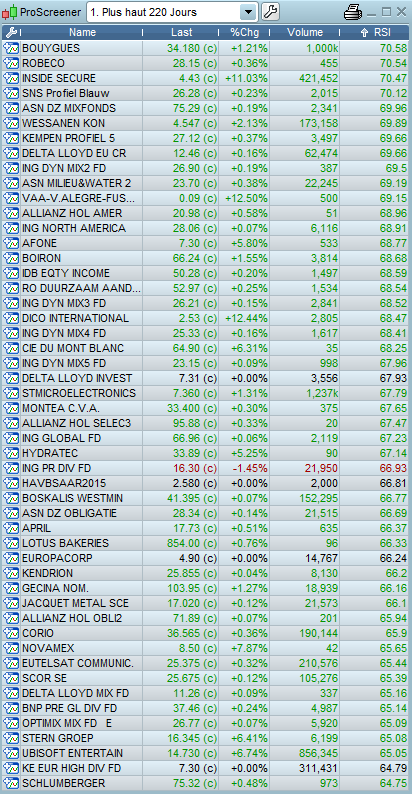Image resolution: width=412 pixels, height=794 pixels.
Task: Select the DELTA LLOYD INVEST name
Action: tap(77, 378)
